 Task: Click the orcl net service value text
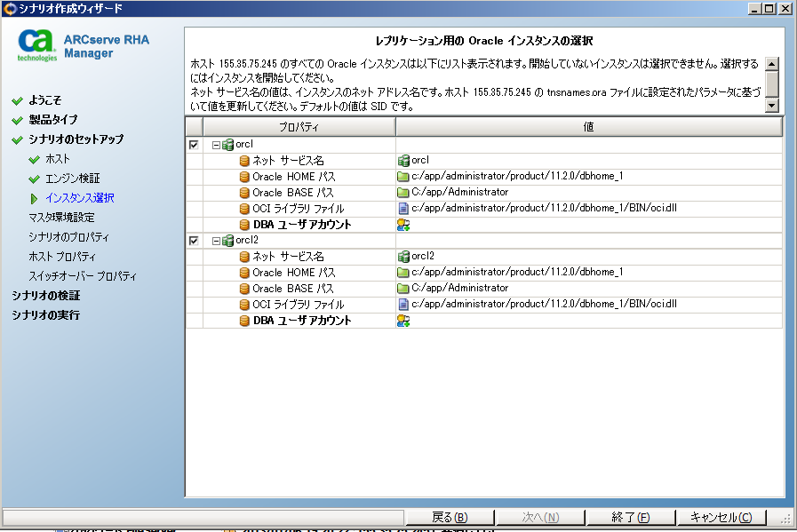pos(420,160)
